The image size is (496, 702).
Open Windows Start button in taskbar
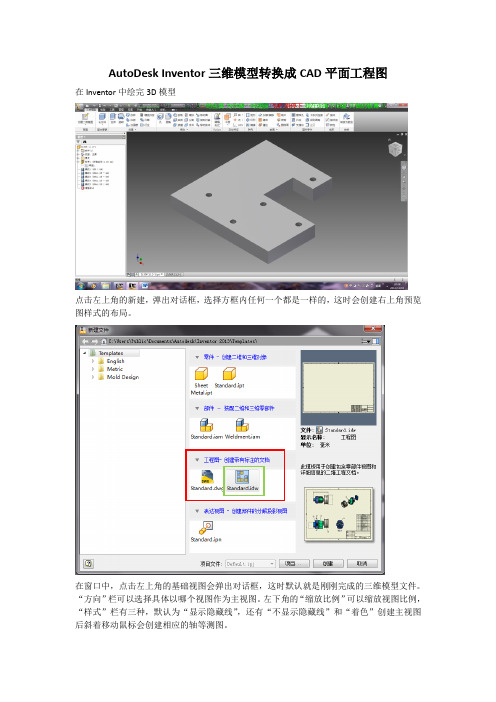coord(81,285)
